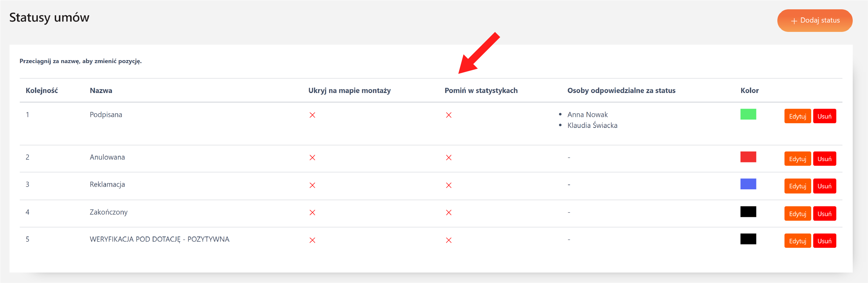Edit the Reklamacja status
868x283 pixels.
(797, 186)
